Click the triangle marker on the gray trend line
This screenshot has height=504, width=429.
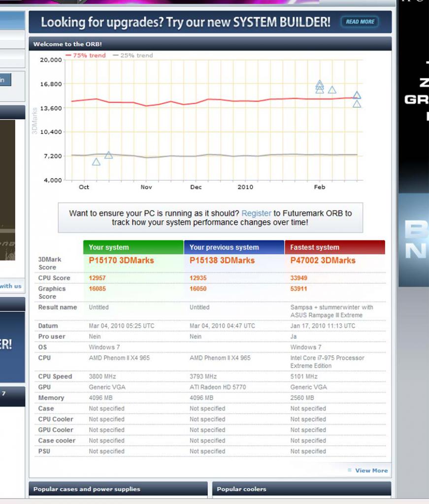pos(109,155)
